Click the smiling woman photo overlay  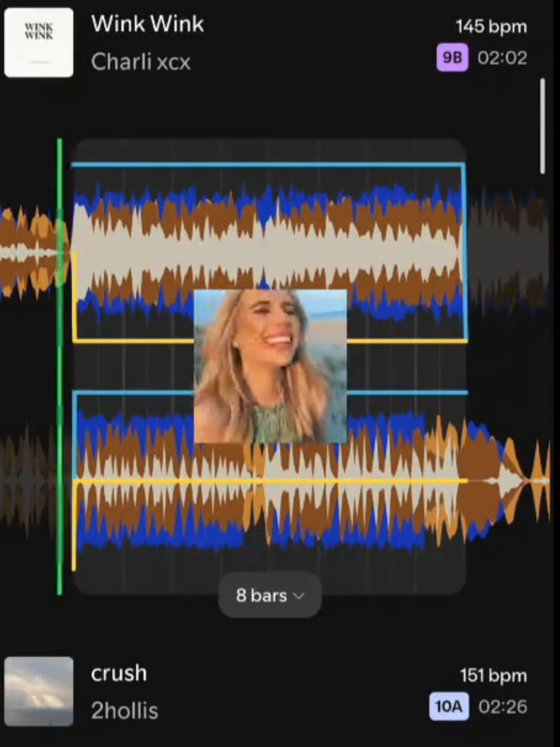pos(270,366)
